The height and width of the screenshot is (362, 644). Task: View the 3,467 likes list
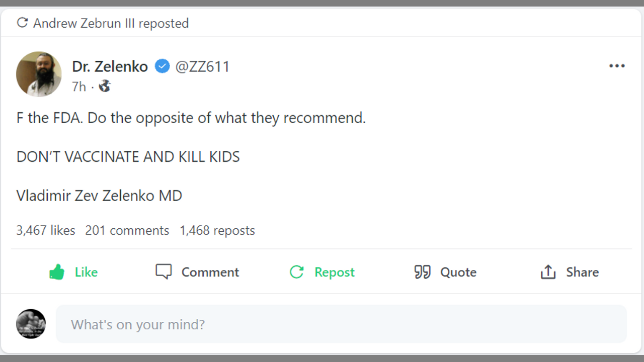tap(46, 230)
